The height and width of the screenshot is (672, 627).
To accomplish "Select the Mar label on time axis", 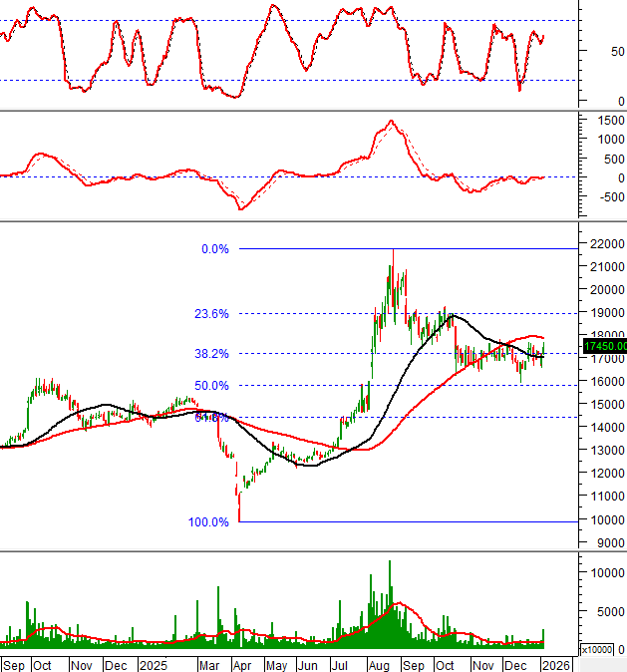I will coord(209,664).
